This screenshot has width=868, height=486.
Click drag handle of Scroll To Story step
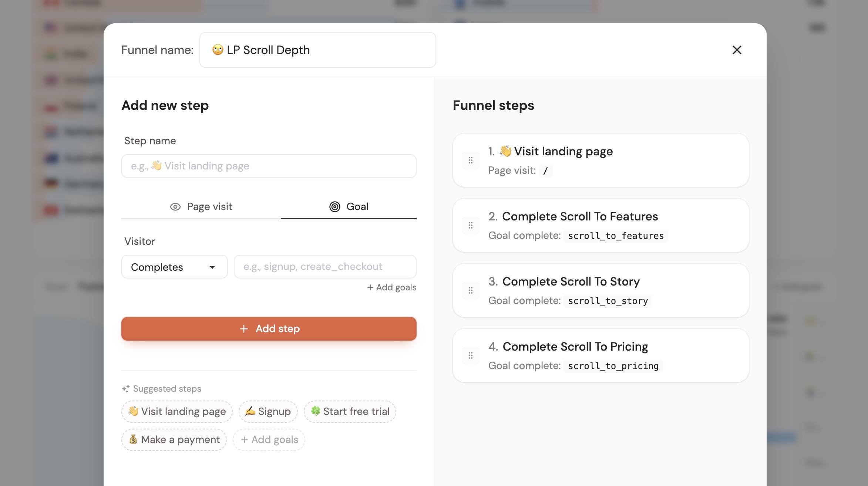[471, 290]
